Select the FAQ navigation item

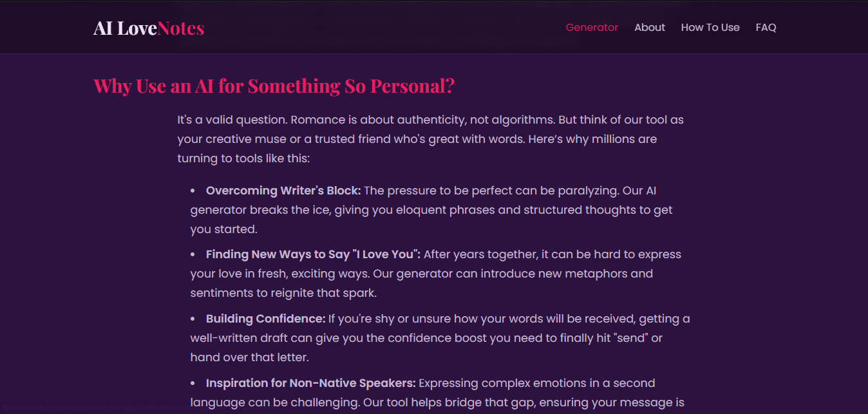click(766, 27)
